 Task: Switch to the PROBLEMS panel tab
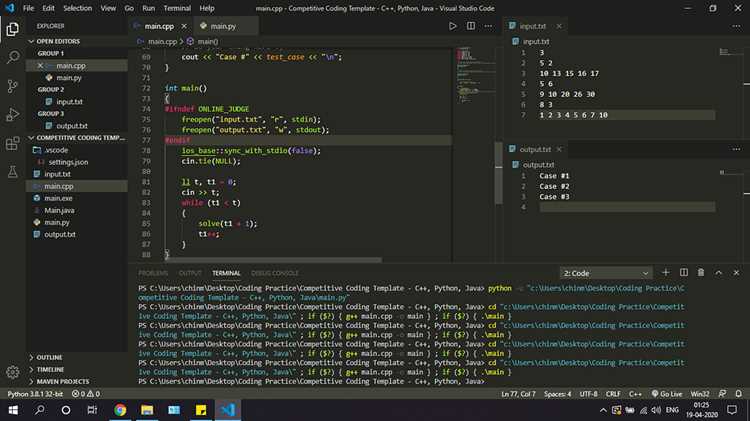153,272
